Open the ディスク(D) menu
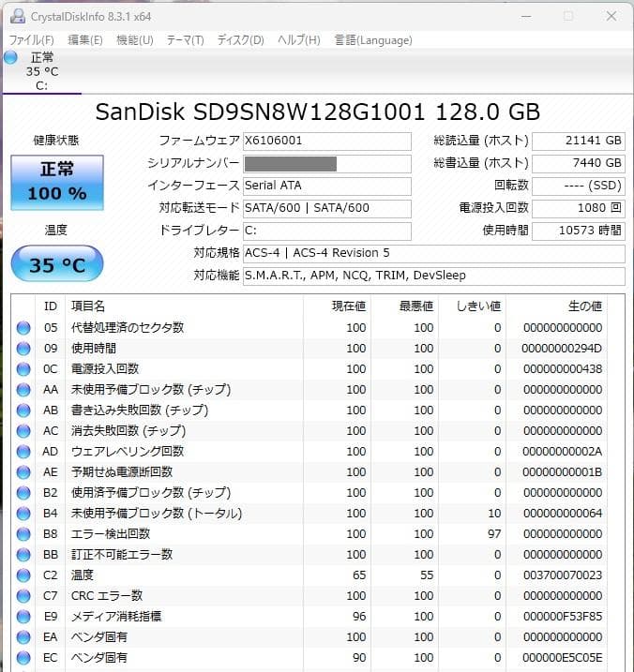 coord(240,40)
